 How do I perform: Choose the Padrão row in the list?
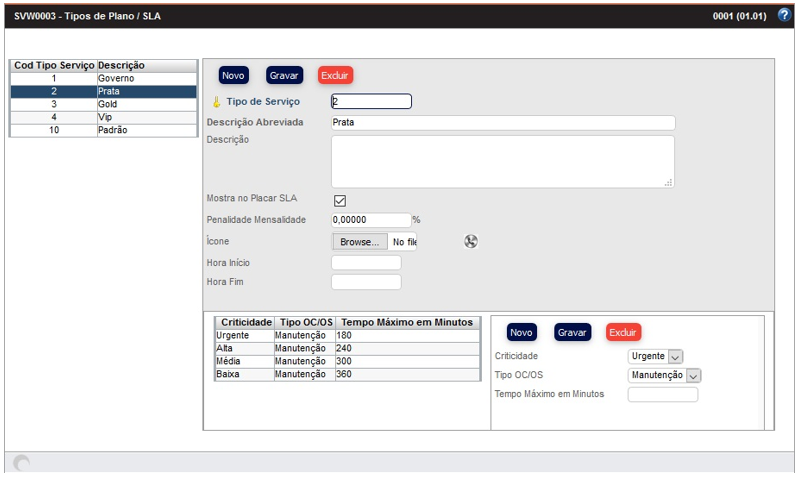pos(104,130)
